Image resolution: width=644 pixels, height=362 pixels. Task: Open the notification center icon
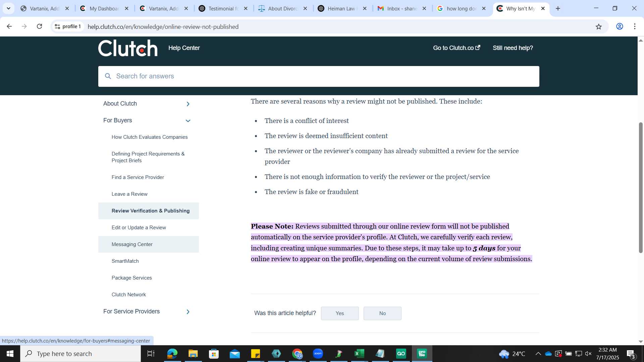click(631, 354)
